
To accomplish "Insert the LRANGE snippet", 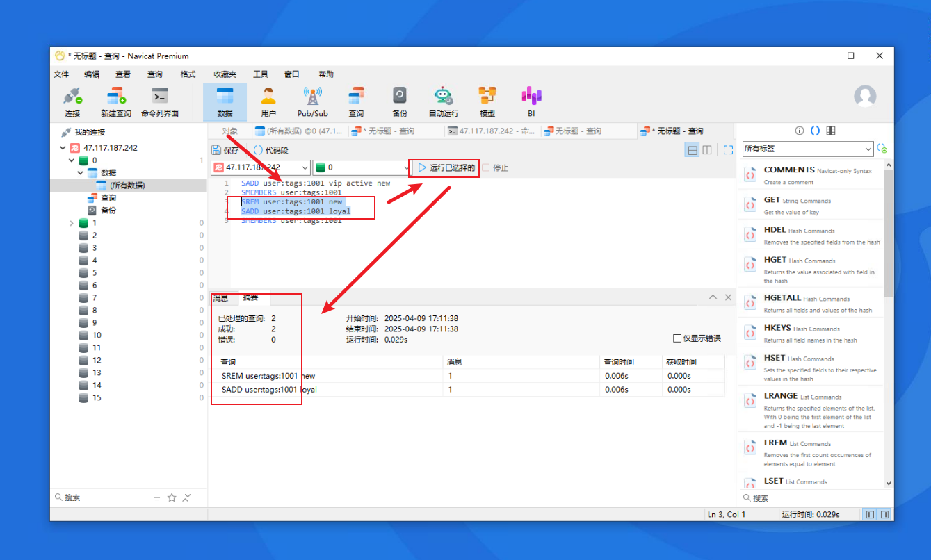I will point(811,410).
